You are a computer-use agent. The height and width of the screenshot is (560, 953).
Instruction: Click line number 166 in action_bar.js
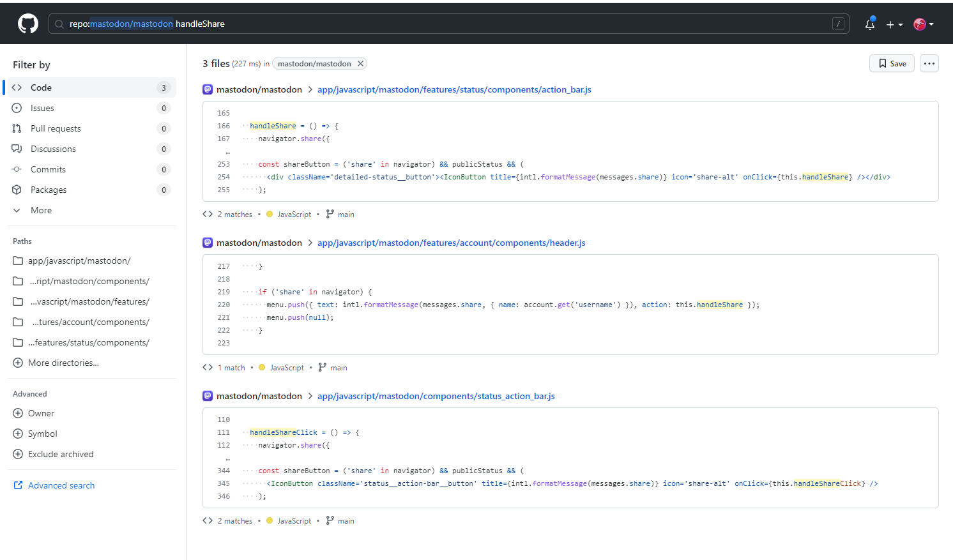(224, 126)
